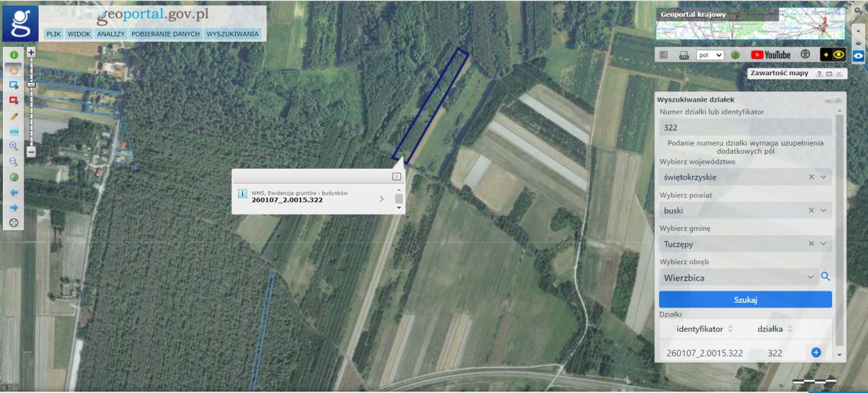
Task: Clear the Tuczępy gmina selection
Action: [x=811, y=243]
